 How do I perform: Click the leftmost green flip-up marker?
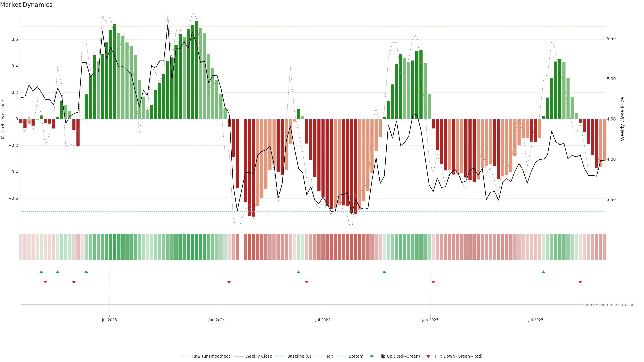41,272
